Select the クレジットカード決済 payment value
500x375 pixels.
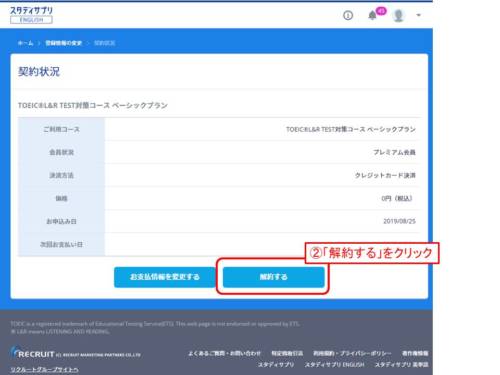[385, 175]
